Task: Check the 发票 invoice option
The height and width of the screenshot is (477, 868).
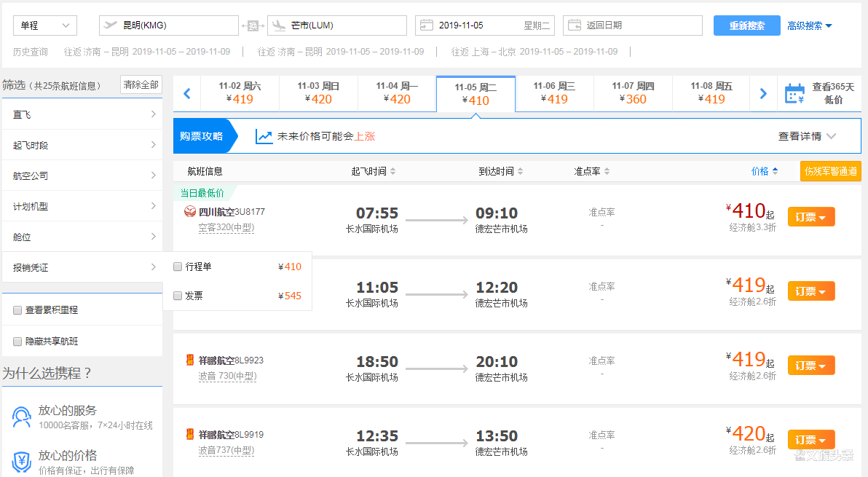Action: pyautogui.click(x=178, y=296)
